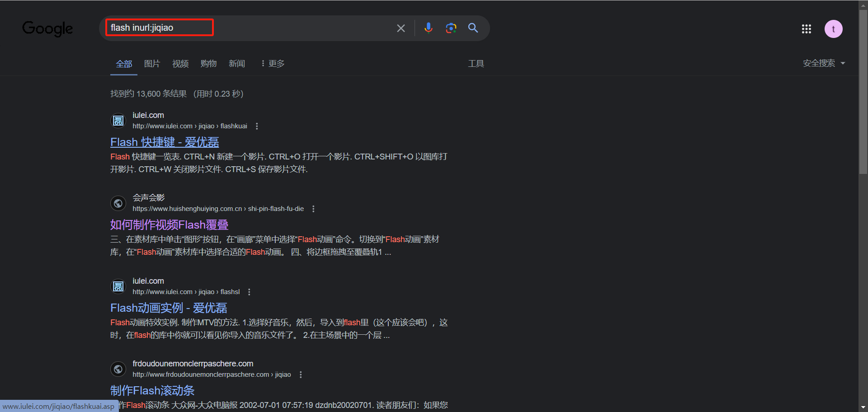This screenshot has width=868, height=412.
Task: Click the URL ending shi-pin-flash-fu-die
Action: click(218, 209)
